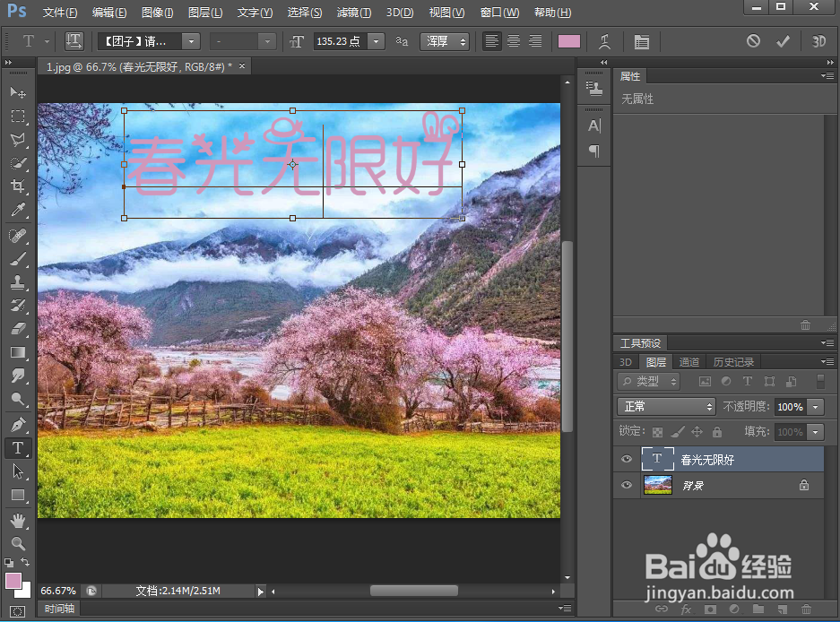
Task: Open the blend mode 正常 dropdown
Action: click(x=666, y=407)
